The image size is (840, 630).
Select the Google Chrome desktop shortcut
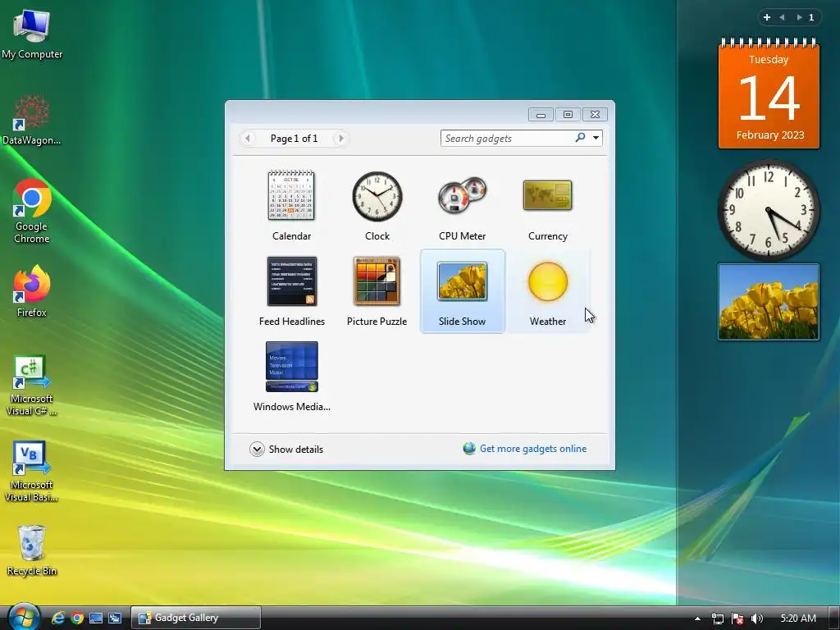click(32, 211)
